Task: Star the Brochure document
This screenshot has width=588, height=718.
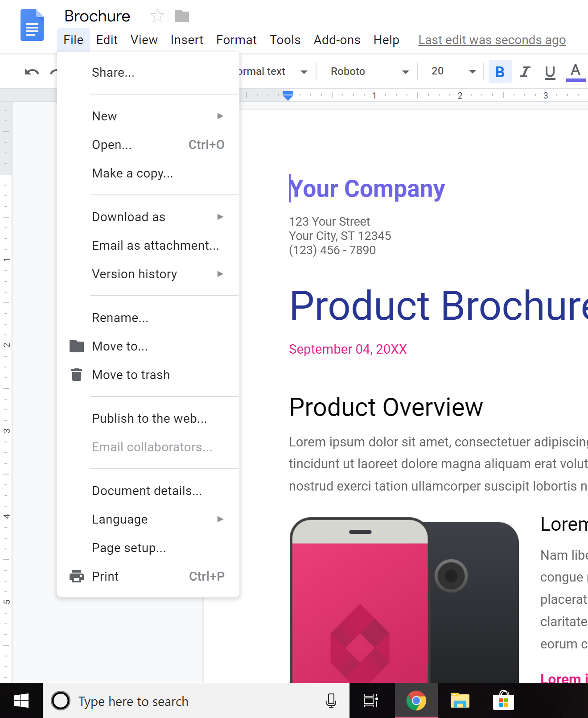Action: [x=157, y=17]
